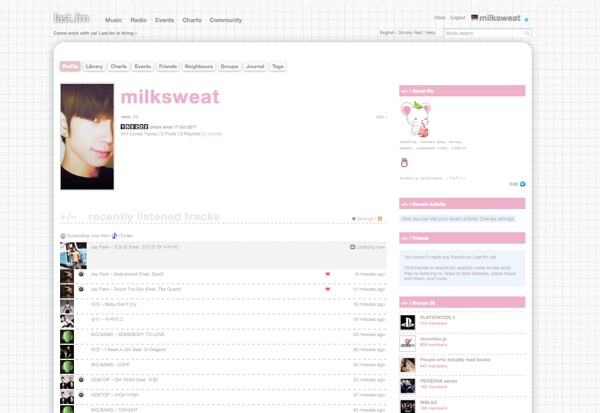The height and width of the screenshot is (413, 600).
Task: Switch to the Neighbours tab
Action: [199, 66]
